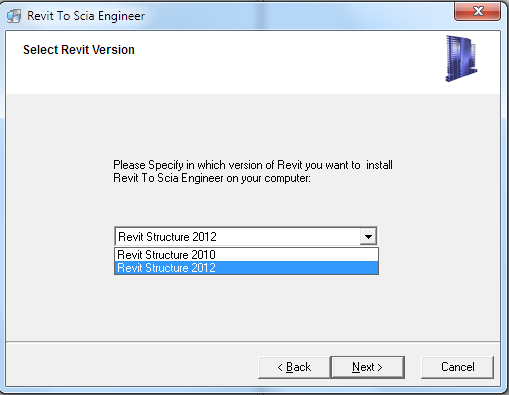Collapse the Revit version dropdown arrow

coord(368,237)
